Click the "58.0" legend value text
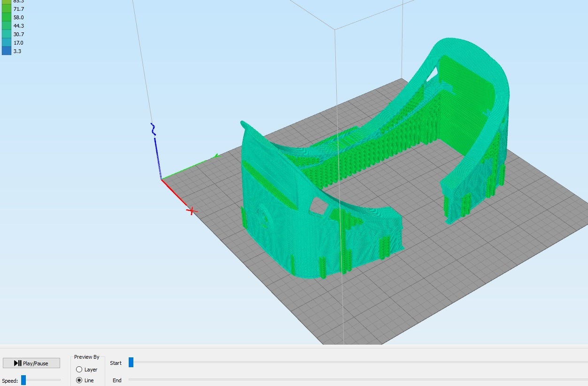Image resolution: width=588 pixels, height=386 pixels. (x=18, y=17)
